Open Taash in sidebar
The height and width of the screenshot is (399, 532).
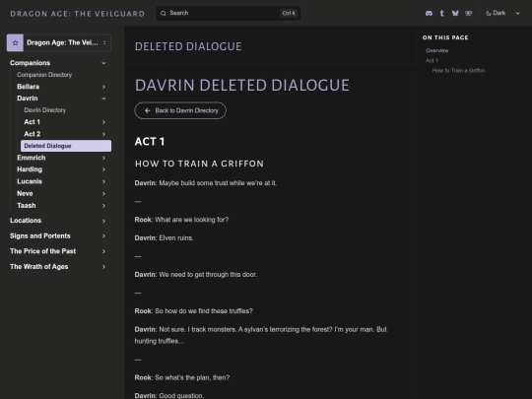click(27, 206)
